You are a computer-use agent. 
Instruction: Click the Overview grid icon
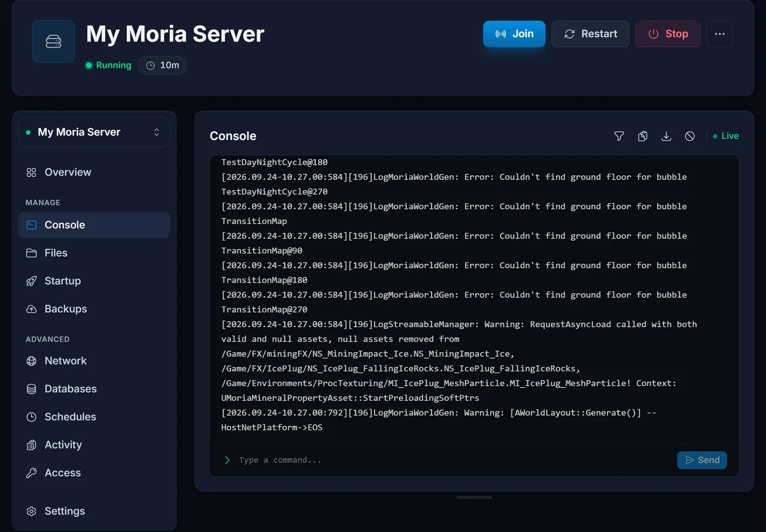[32, 172]
